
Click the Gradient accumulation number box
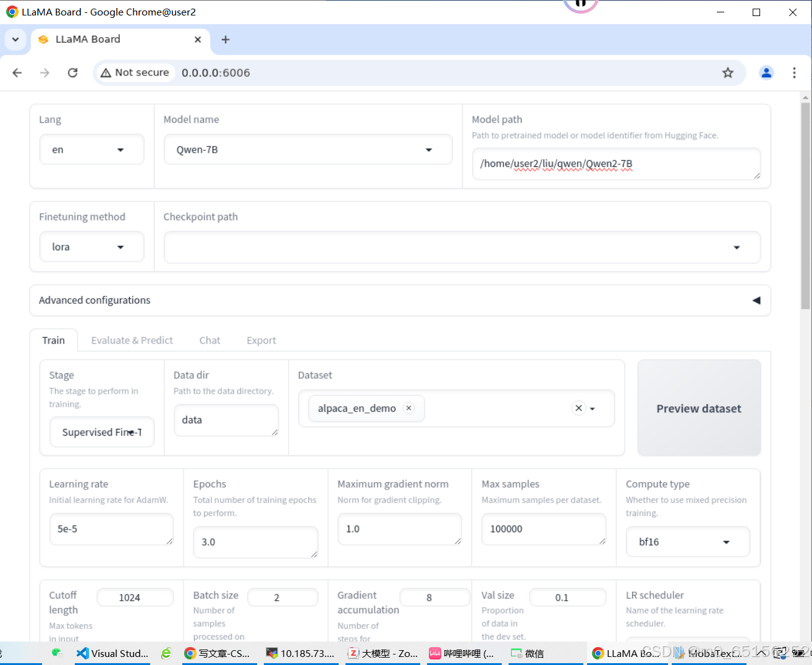434,598
